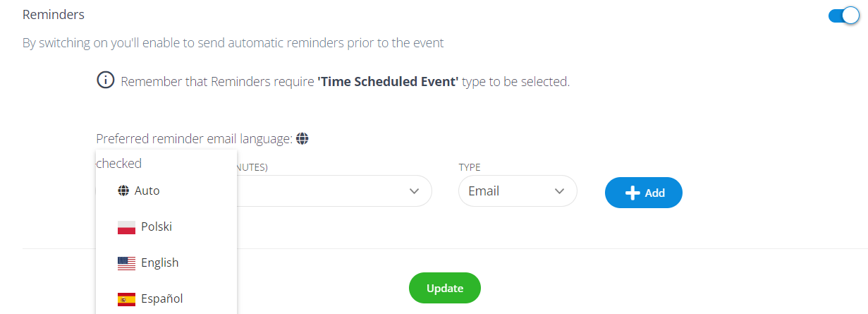Click the Spanish flag icon

click(x=126, y=299)
